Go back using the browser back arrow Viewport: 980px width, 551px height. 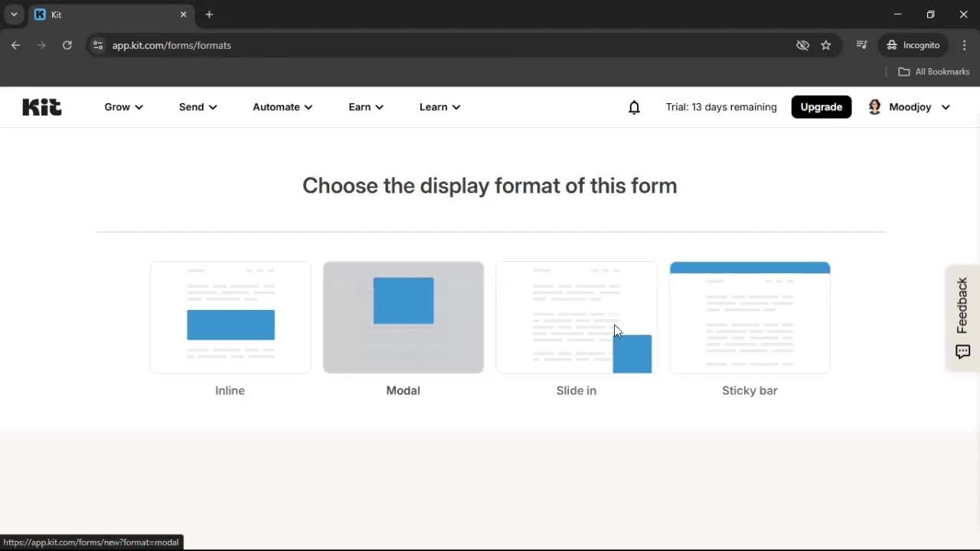pos(15,45)
